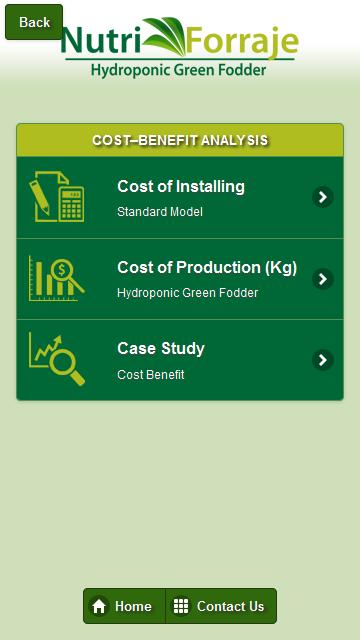The width and height of the screenshot is (360, 640).
Task: Expand Case Study using chevron arrow
Action: (x=323, y=360)
